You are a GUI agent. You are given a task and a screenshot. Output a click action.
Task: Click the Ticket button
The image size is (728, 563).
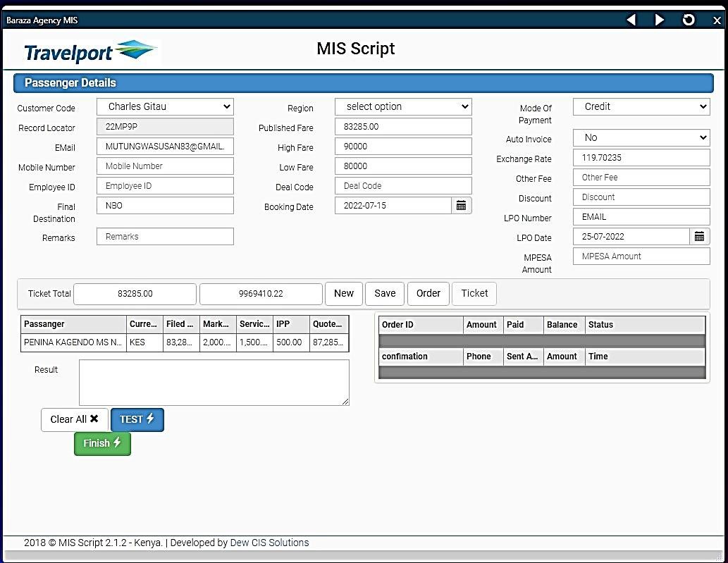coord(474,293)
